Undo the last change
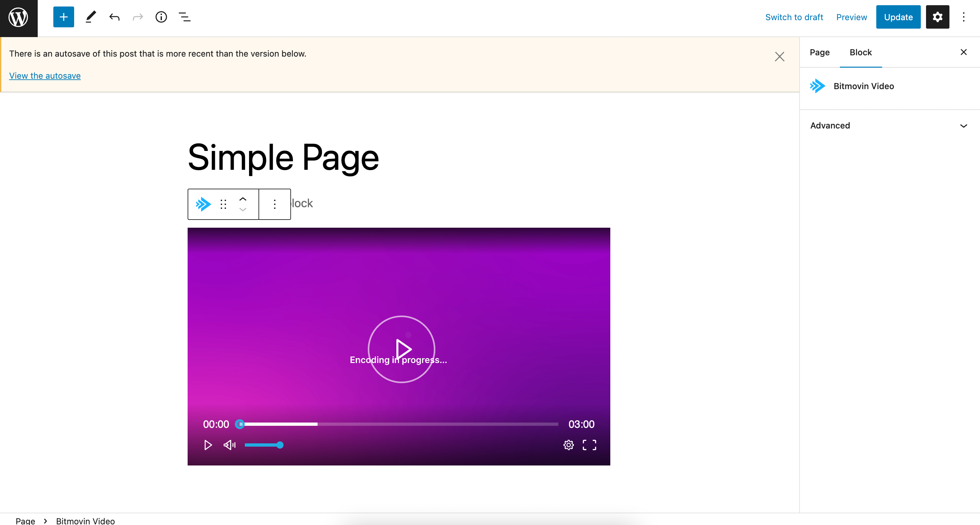This screenshot has height=525, width=980. 114,17
